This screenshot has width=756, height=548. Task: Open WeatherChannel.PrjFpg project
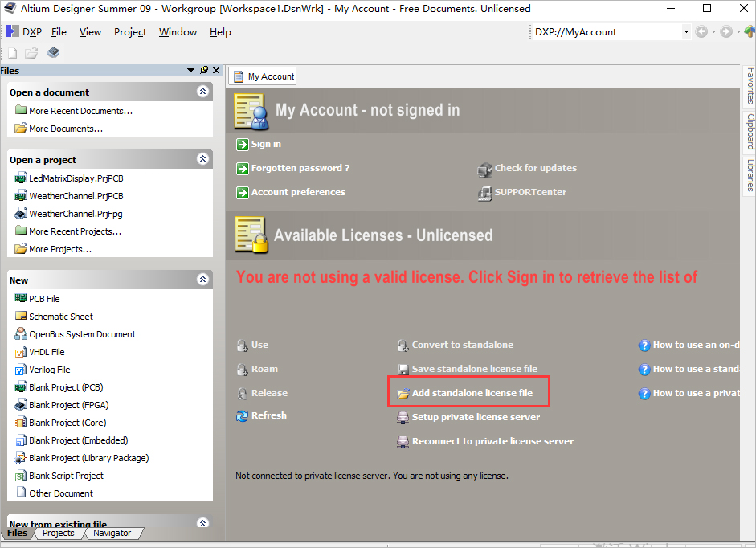pyautogui.click(x=76, y=214)
